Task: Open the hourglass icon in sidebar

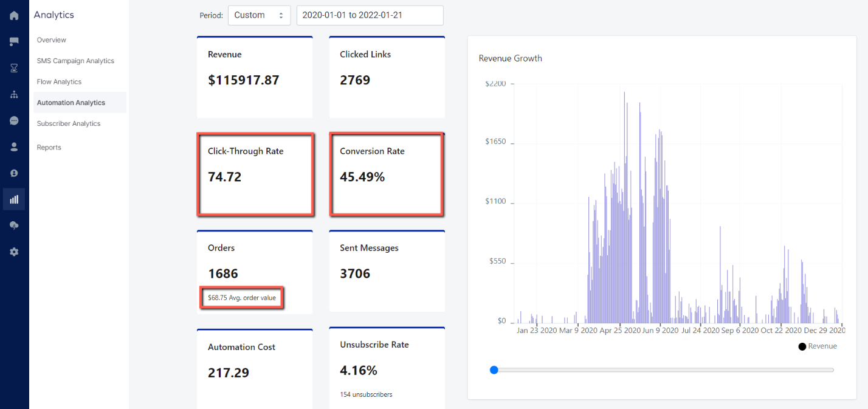Action: 14,68
